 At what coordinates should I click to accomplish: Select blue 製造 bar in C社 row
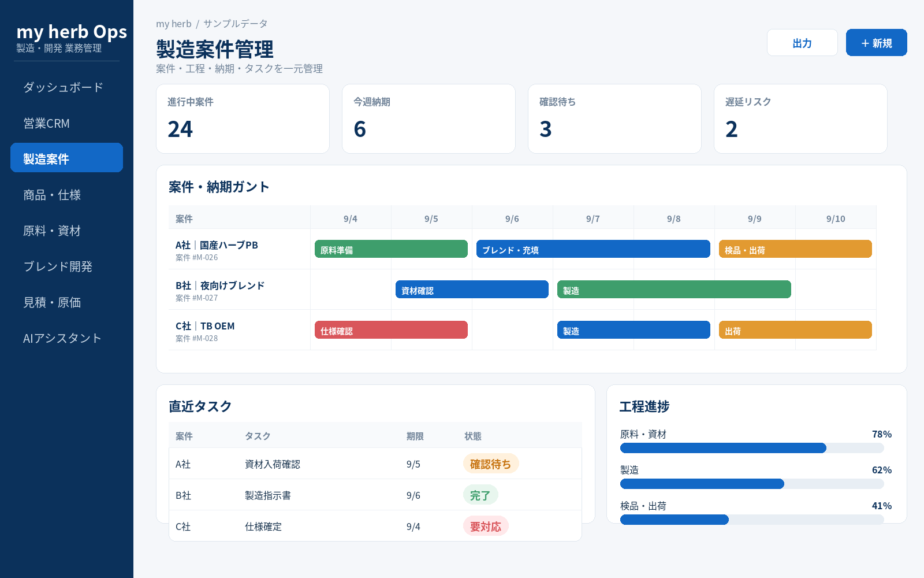point(634,330)
